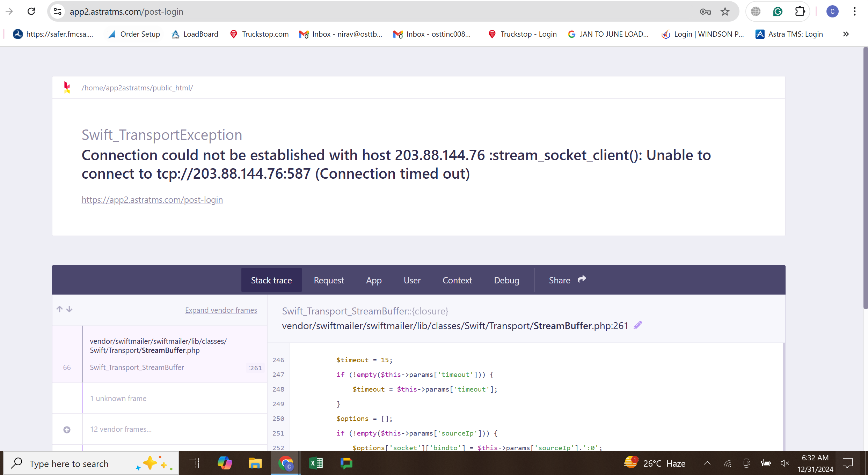868x475 pixels.
Task: Click the code viewer scrollbar
Action: (x=783, y=396)
